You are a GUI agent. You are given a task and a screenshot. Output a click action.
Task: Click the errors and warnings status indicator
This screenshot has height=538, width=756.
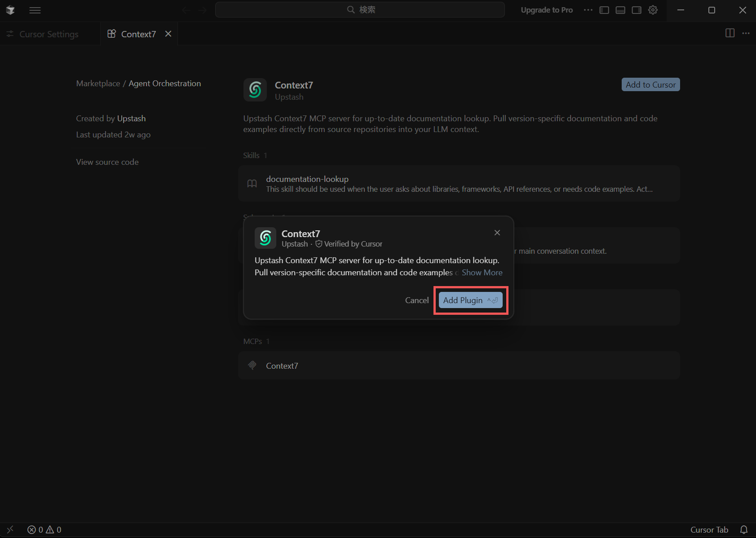tap(44, 530)
